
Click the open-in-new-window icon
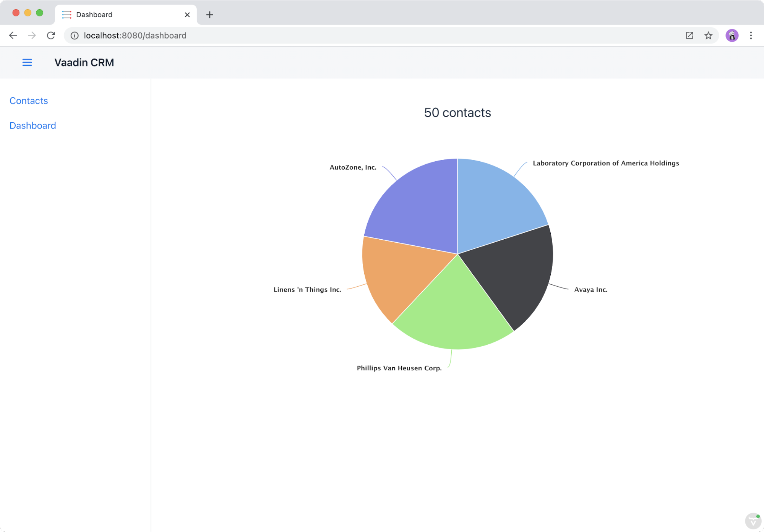tap(689, 35)
